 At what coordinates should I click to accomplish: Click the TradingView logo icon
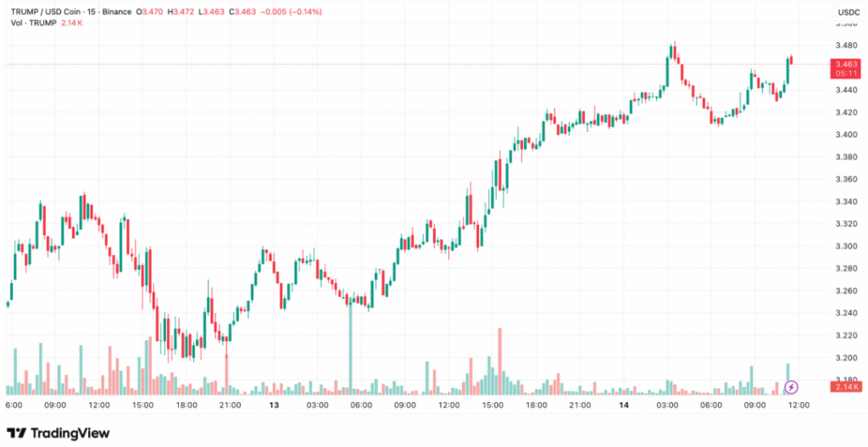point(17,433)
